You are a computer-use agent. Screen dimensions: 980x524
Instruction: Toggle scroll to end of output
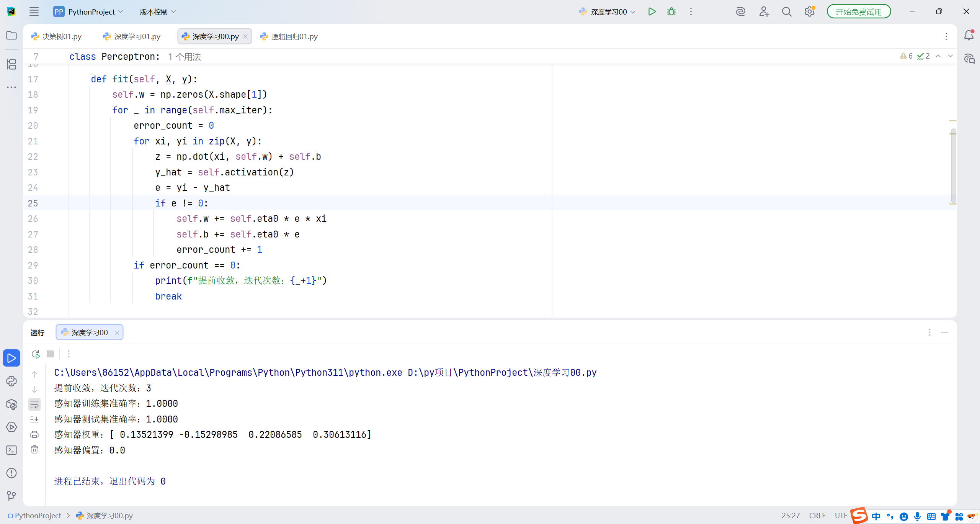(34, 419)
